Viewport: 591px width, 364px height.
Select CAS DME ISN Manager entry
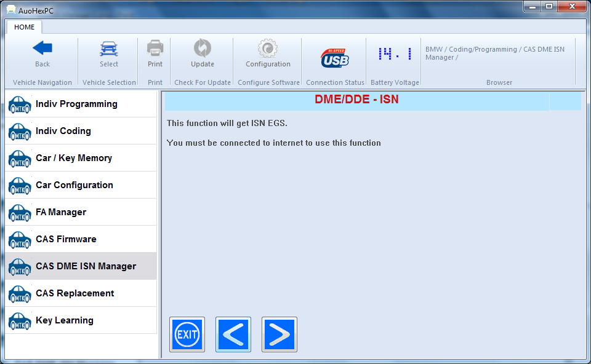click(81, 266)
